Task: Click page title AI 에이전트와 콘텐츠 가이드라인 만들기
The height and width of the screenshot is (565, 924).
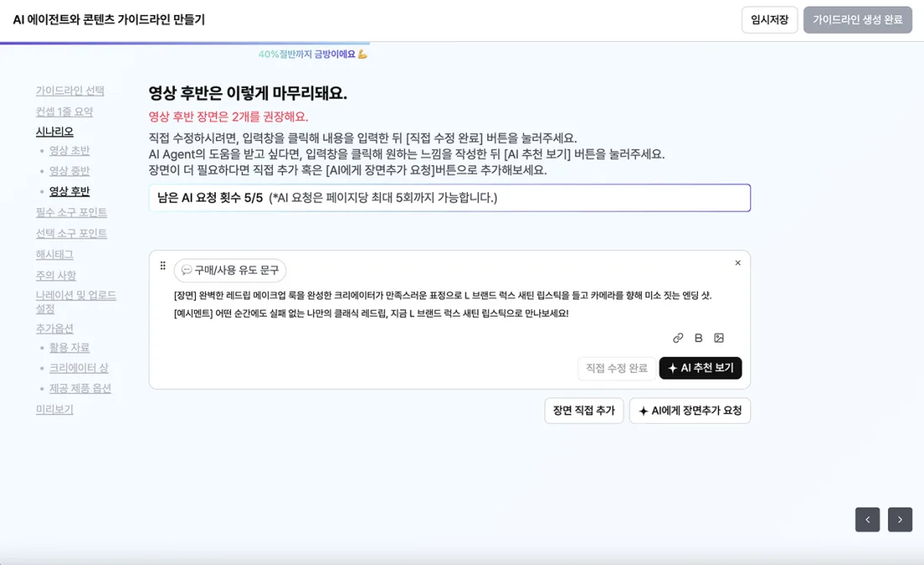Action: (109, 19)
